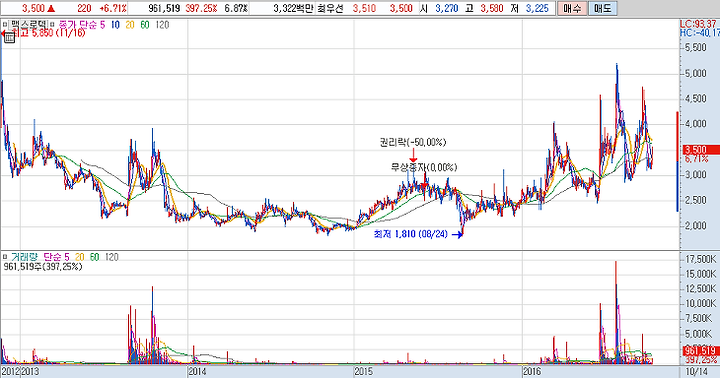720x378 pixels.
Task: Click the 10,000K volume axis label
Action: 700,304
